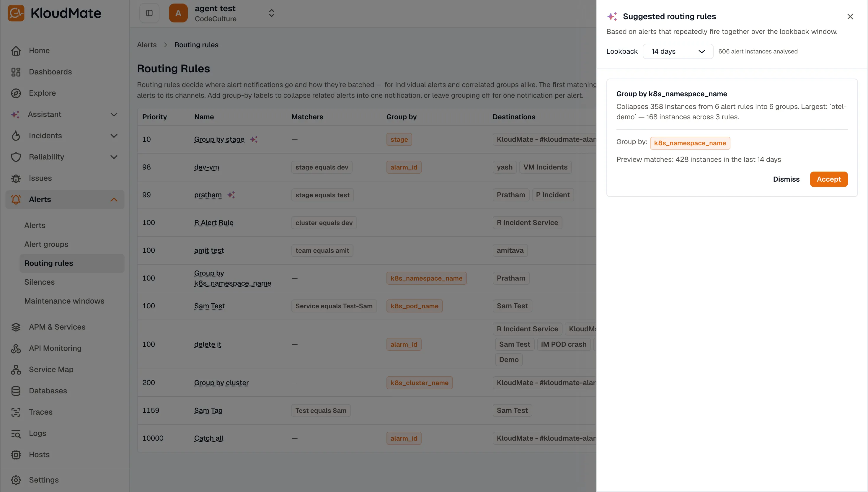Expand the Incidents section chevron
868x492 pixels.
[x=114, y=136]
